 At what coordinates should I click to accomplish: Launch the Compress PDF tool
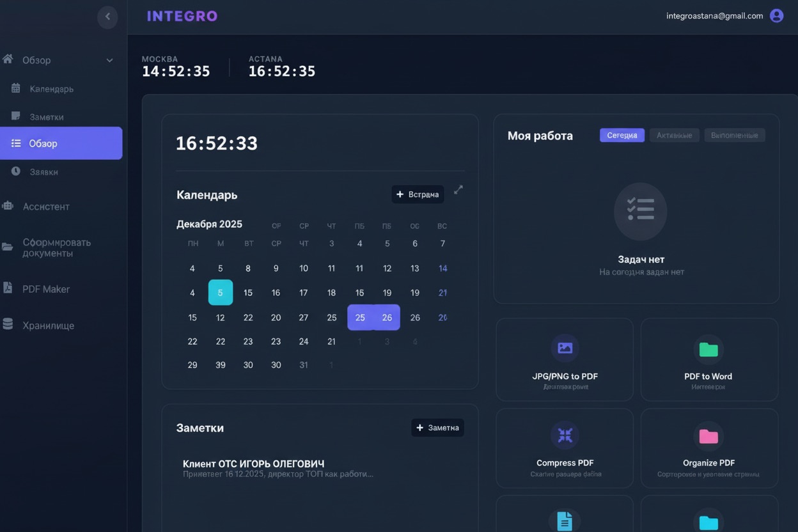[x=565, y=446]
